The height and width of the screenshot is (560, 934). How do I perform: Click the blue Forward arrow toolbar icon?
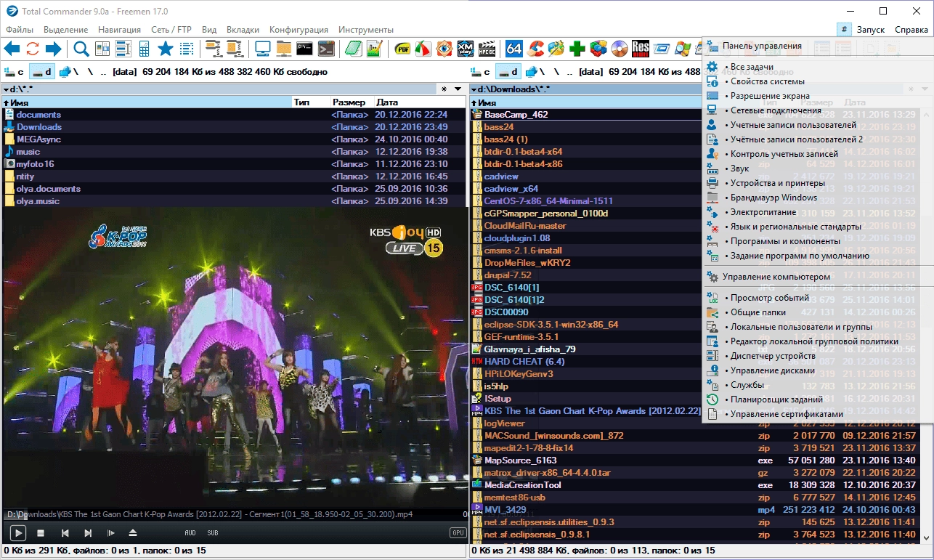(54, 49)
